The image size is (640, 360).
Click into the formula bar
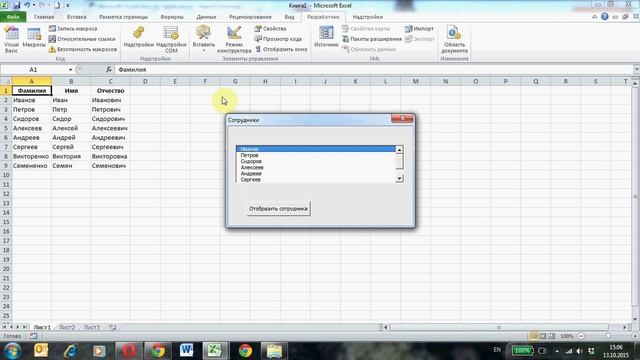pyautogui.click(x=373, y=70)
